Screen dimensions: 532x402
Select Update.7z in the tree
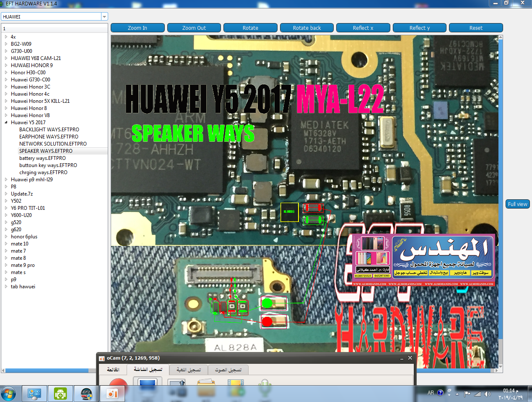click(x=22, y=194)
